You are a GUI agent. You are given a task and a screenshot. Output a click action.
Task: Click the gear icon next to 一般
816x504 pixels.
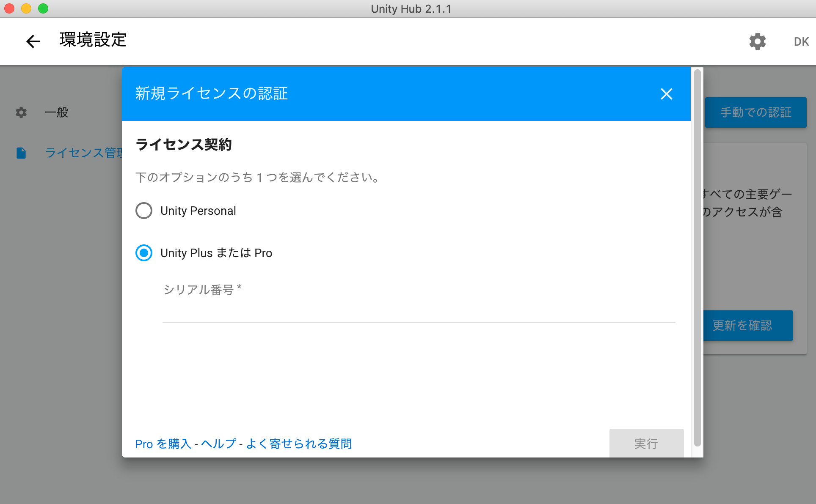point(21,112)
